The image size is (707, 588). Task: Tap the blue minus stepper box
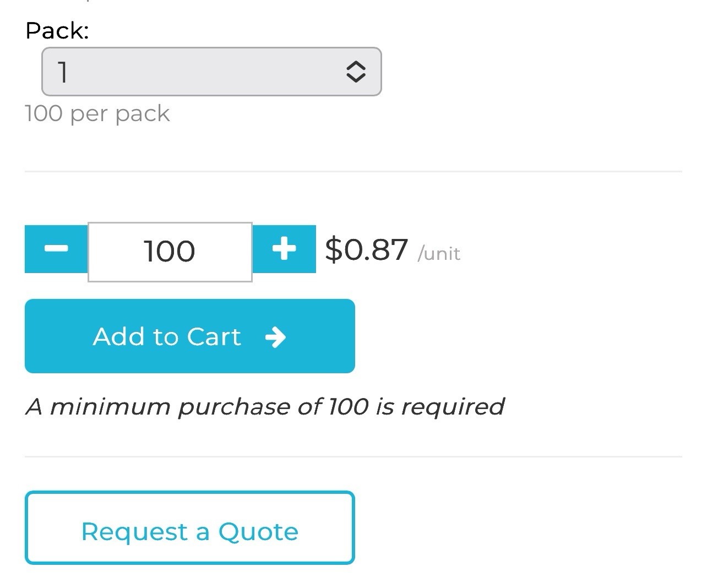56,249
